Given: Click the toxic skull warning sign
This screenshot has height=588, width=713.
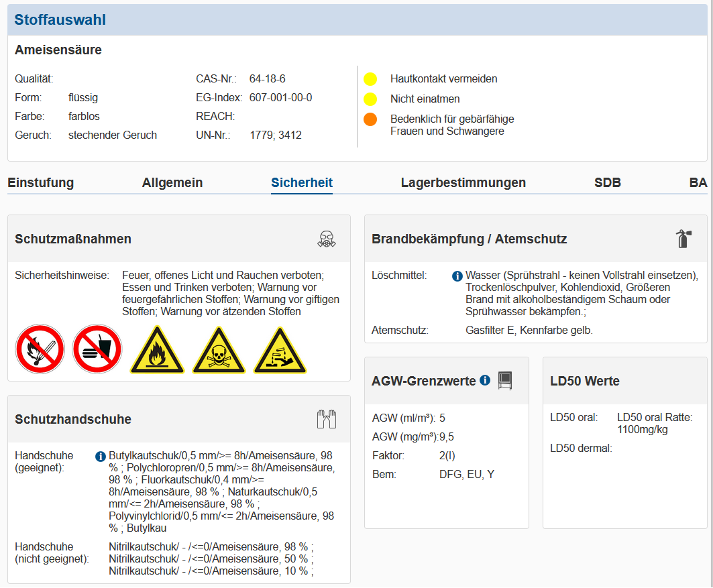Looking at the screenshot, I should point(219,351).
